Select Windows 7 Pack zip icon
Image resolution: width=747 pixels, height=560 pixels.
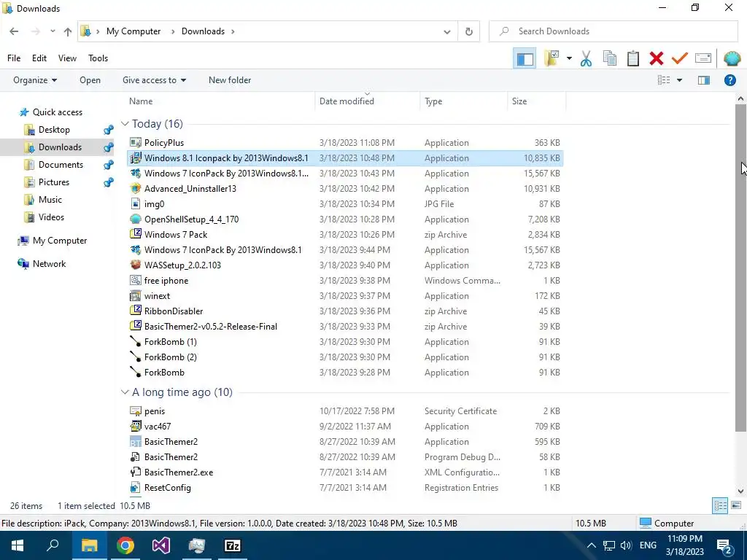135,234
